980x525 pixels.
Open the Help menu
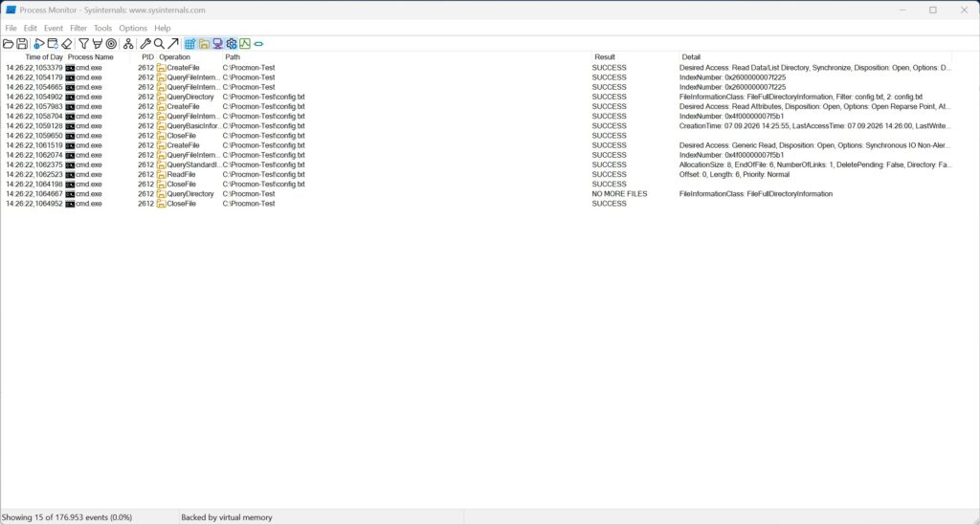(x=162, y=28)
